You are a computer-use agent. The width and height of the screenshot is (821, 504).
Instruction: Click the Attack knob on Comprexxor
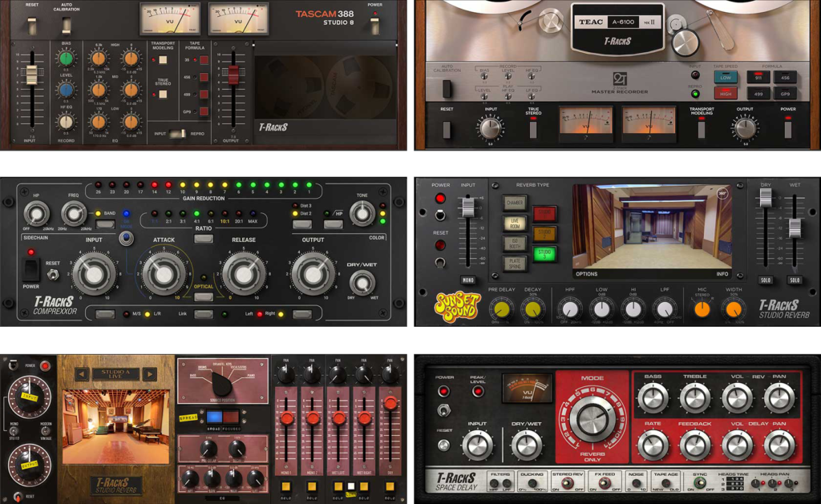point(164,274)
